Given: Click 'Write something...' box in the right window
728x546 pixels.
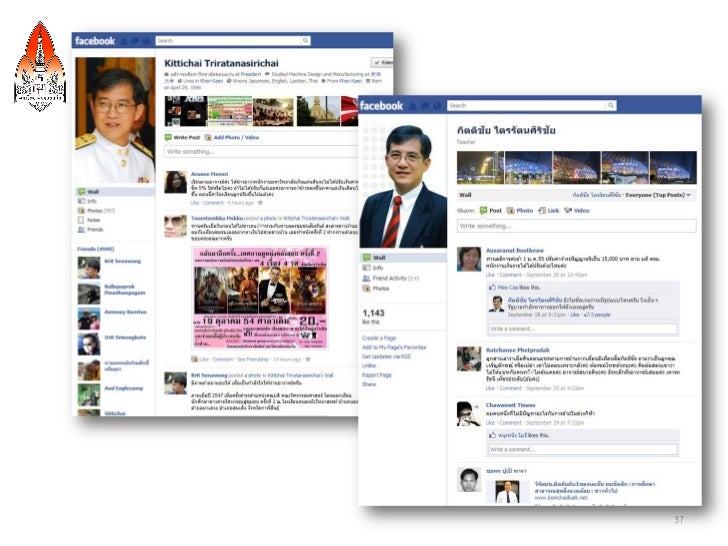Looking at the screenshot, I should pos(577,226).
